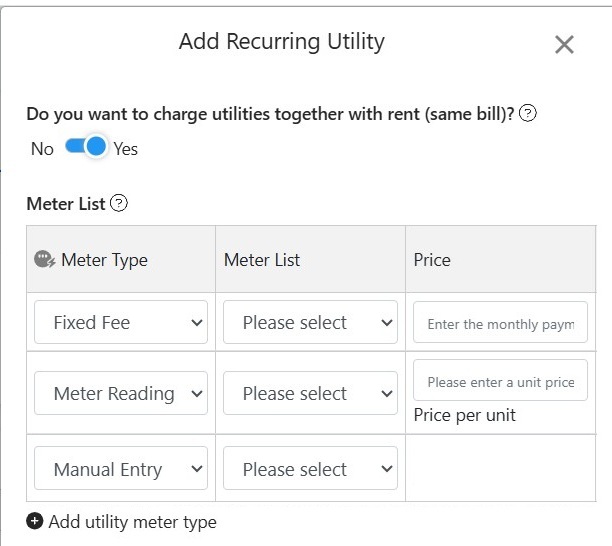Click plus icon to add utility meter type
The width and height of the screenshot is (612, 546).
pos(35,521)
